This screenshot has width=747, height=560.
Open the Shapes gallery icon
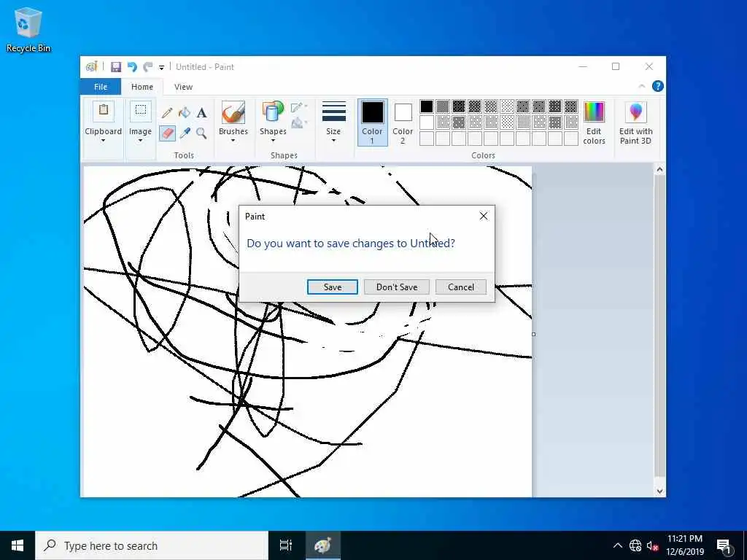point(273,113)
